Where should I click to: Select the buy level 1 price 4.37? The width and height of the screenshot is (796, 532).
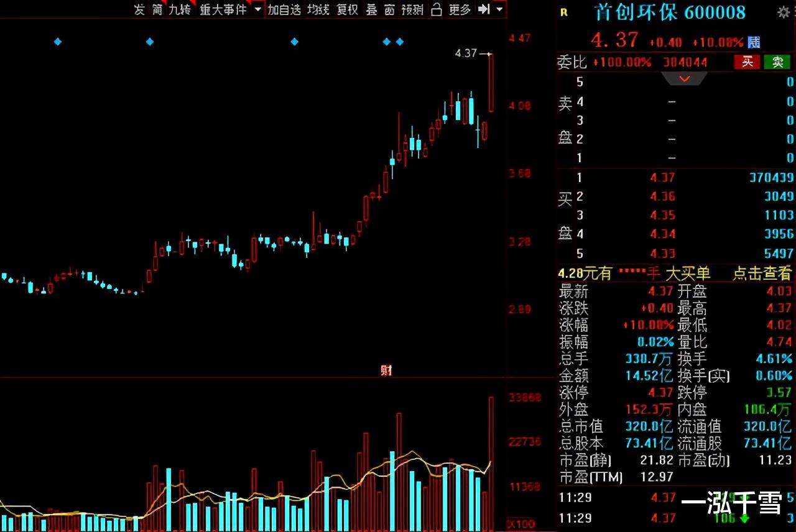[x=662, y=177]
